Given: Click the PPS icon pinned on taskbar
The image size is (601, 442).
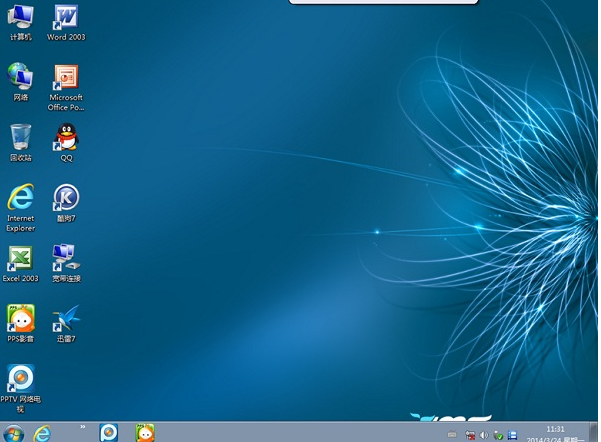Looking at the screenshot, I should 145,433.
